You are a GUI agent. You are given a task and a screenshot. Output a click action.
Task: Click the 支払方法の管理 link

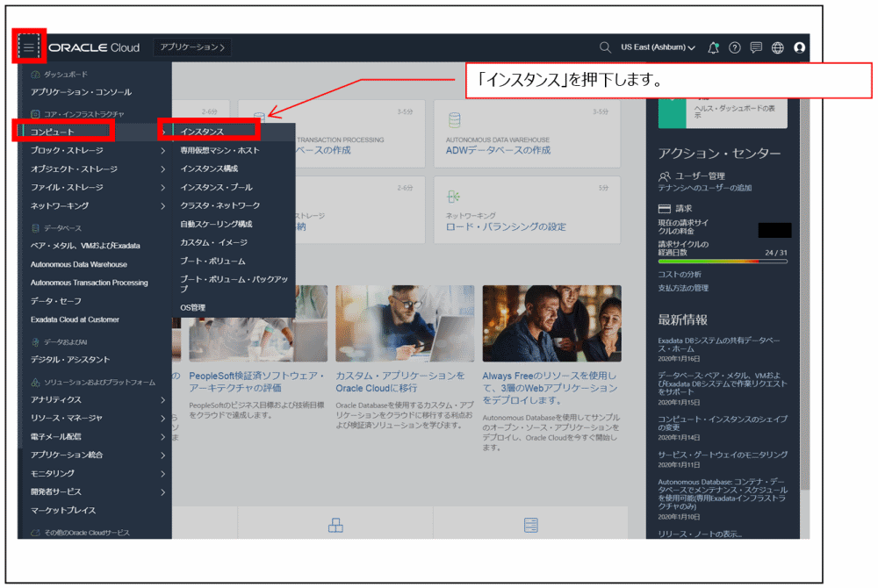[x=684, y=288]
